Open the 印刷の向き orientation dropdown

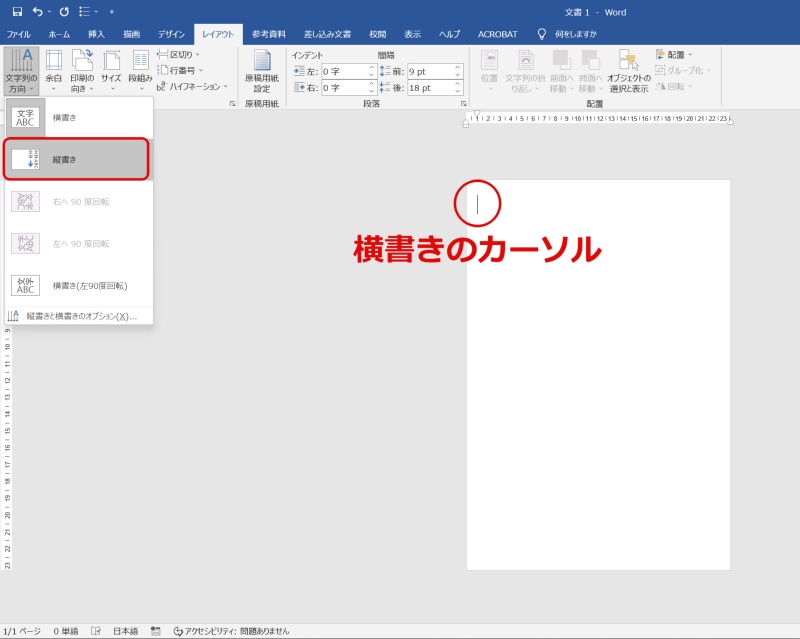[x=82, y=71]
